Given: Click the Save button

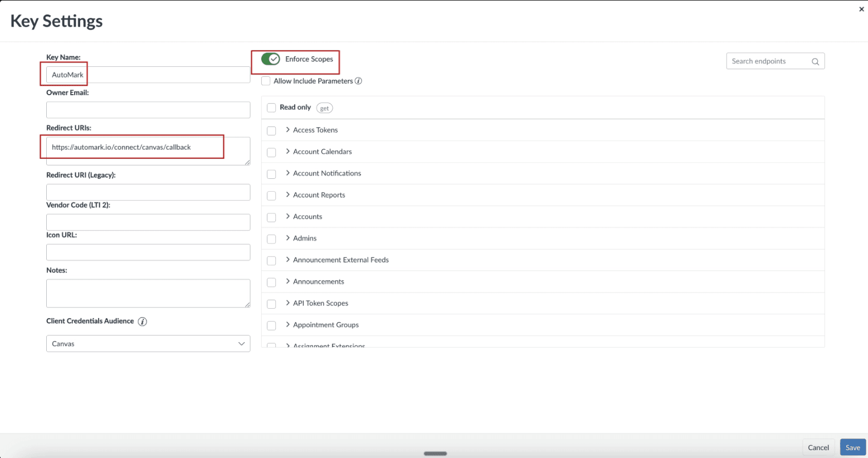Looking at the screenshot, I should pos(852,447).
